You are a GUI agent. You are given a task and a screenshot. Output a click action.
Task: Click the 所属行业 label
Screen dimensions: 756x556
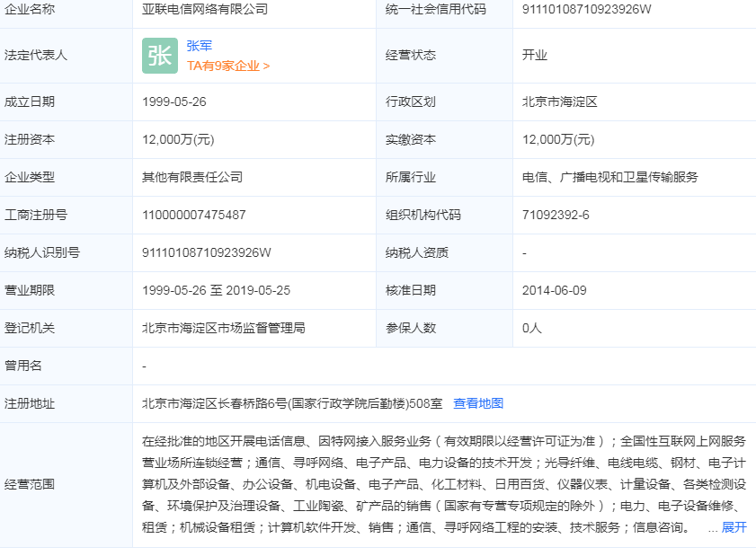(x=410, y=177)
